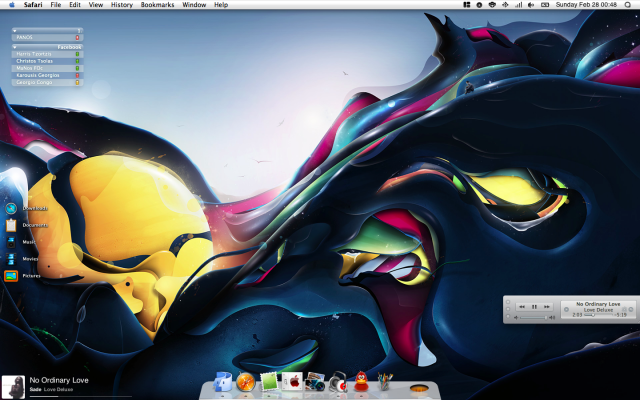The image size is (640, 400).
Task: Open the Window menu
Action: 194,5
